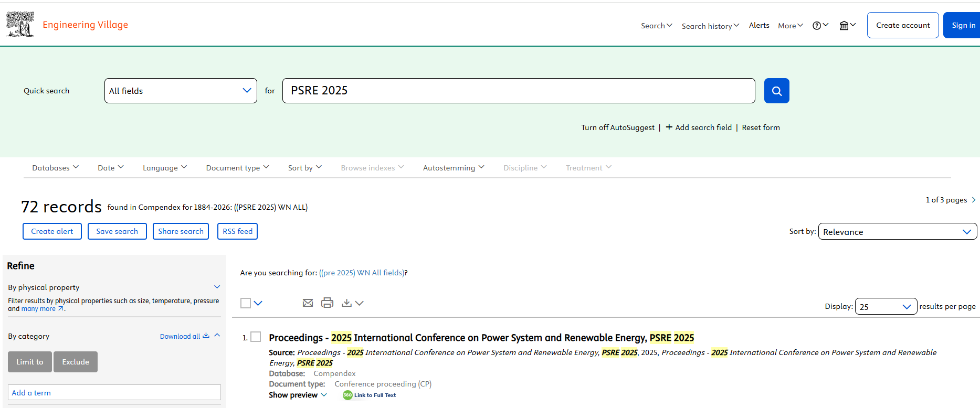The image size is (980, 408).
Task: Click the Link to Full Text label
Action: coord(375,395)
